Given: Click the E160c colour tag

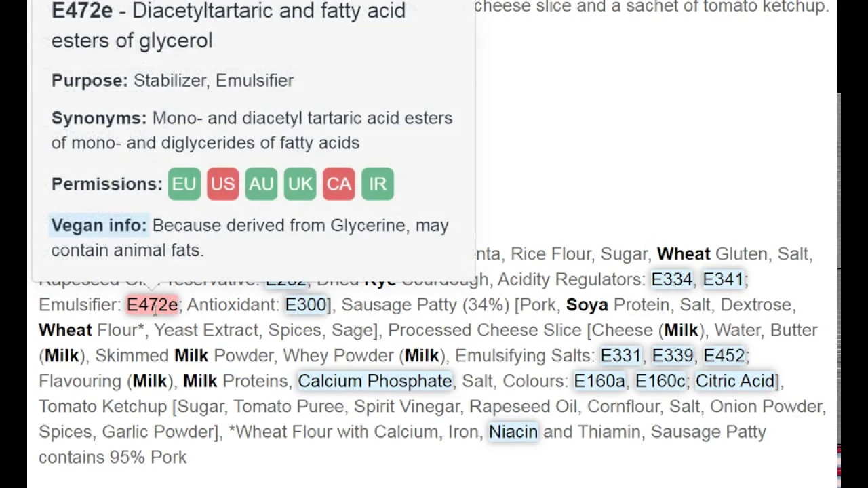Looking at the screenshot, I should pyautogui.click(x=660, y=381).
